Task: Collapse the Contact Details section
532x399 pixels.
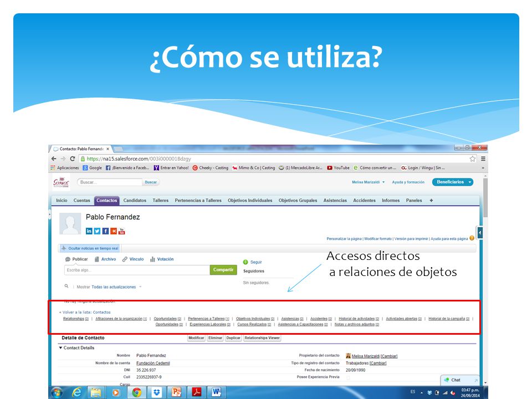Action: (x=61, y=348)
